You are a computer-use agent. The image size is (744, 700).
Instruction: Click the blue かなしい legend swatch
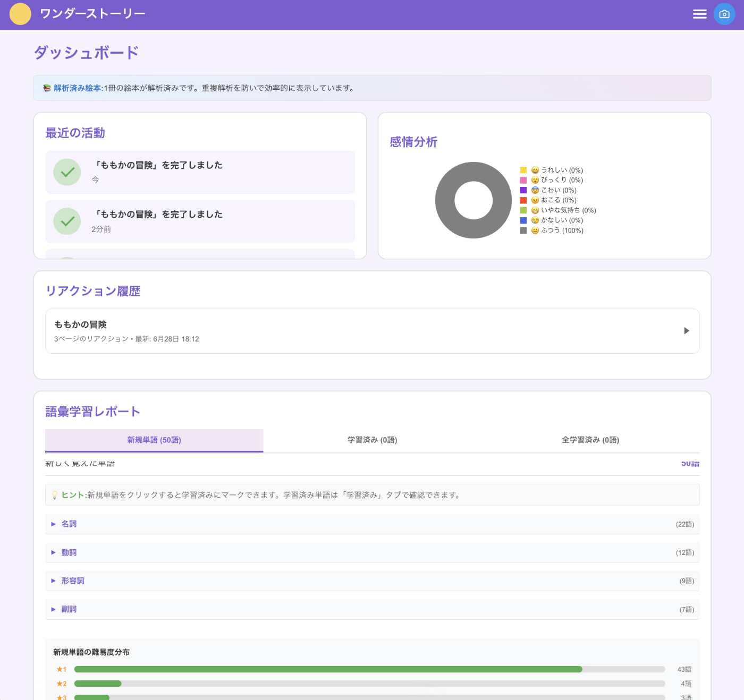click(x=523, y=220)
